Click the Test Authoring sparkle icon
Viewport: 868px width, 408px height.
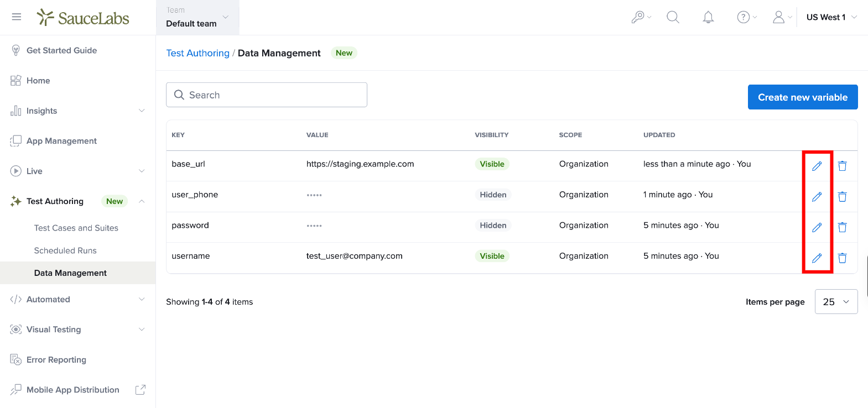tap(15, 201)
